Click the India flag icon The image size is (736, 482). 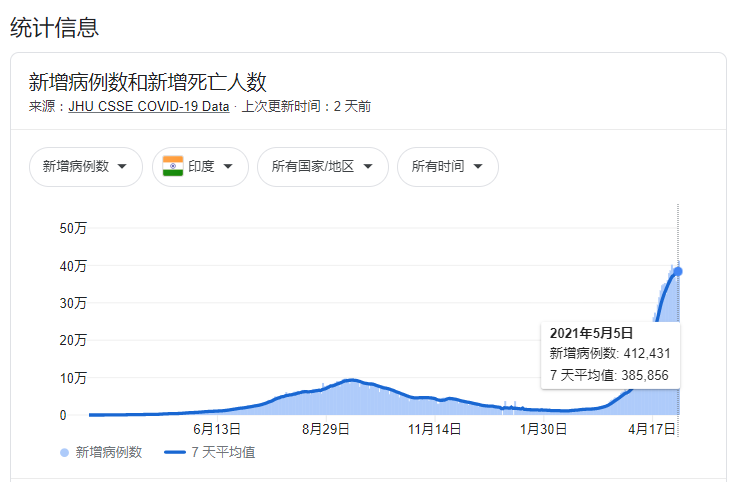[x=173, y=166]
